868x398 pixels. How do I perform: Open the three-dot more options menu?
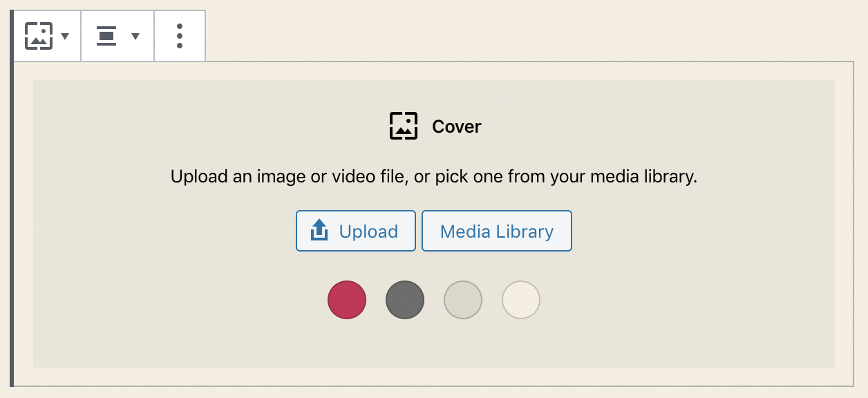tap(180, 36)
